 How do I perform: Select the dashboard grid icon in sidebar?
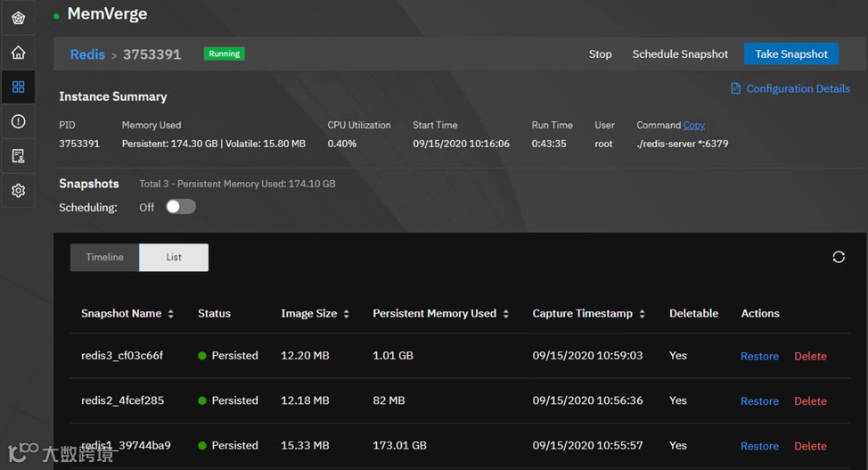click(x=18, y=87)
